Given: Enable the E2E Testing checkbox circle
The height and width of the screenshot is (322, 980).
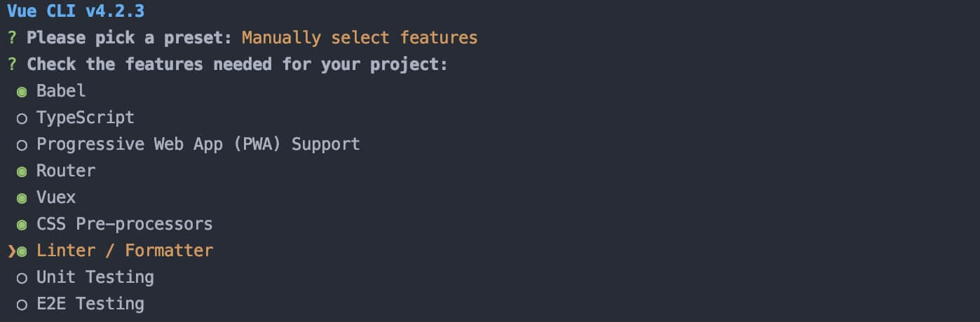Looking at the screenshot, I should click(22, 304).
